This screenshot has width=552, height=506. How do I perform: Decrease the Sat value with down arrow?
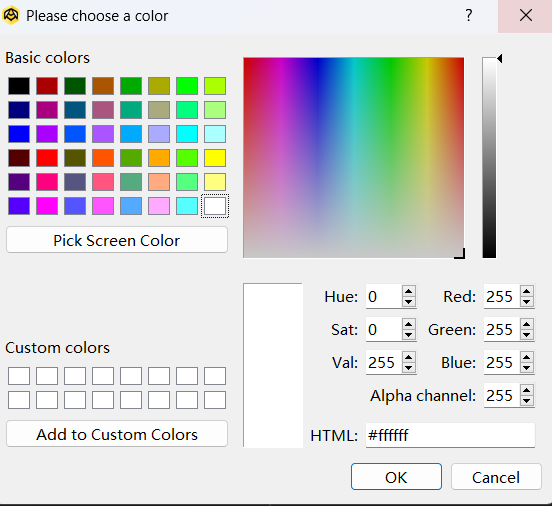click(x=408, y=335)
